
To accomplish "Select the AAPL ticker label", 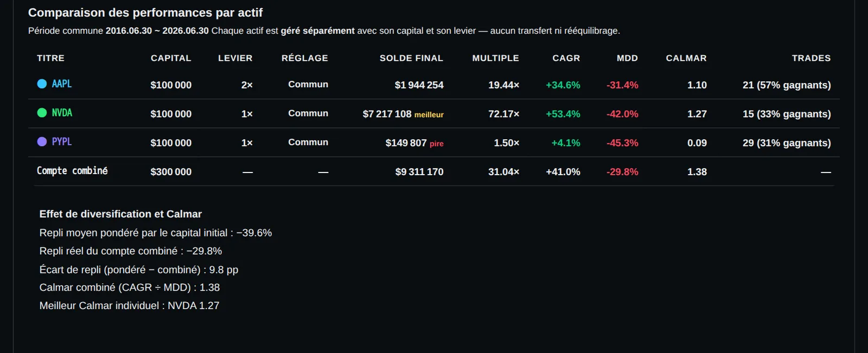I will pos(62,84).
